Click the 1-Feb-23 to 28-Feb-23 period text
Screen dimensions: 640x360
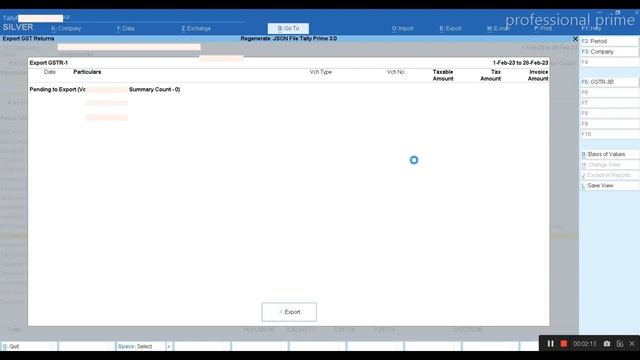point(520,63)
